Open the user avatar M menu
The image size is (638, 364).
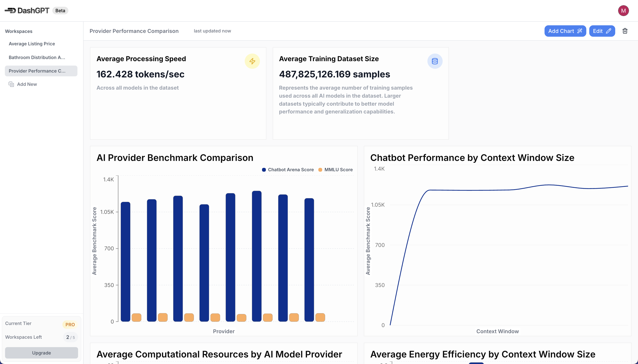point(623,11)
